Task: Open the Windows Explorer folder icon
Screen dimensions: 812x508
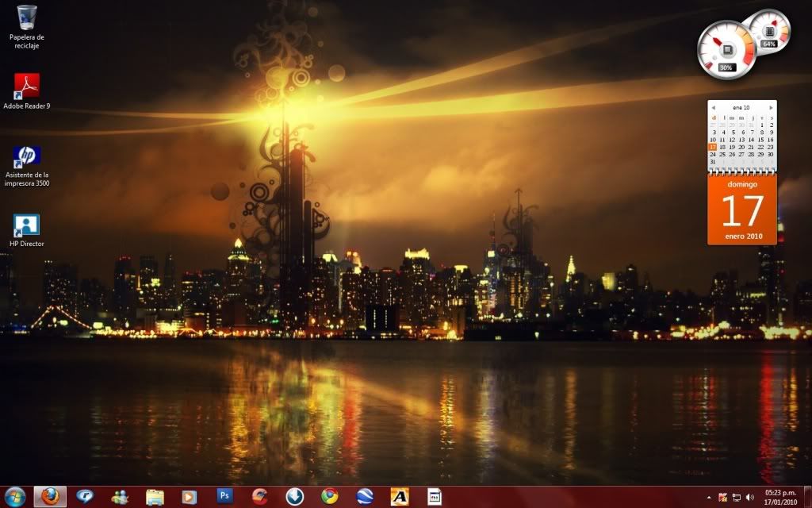Action: (155, 496)
